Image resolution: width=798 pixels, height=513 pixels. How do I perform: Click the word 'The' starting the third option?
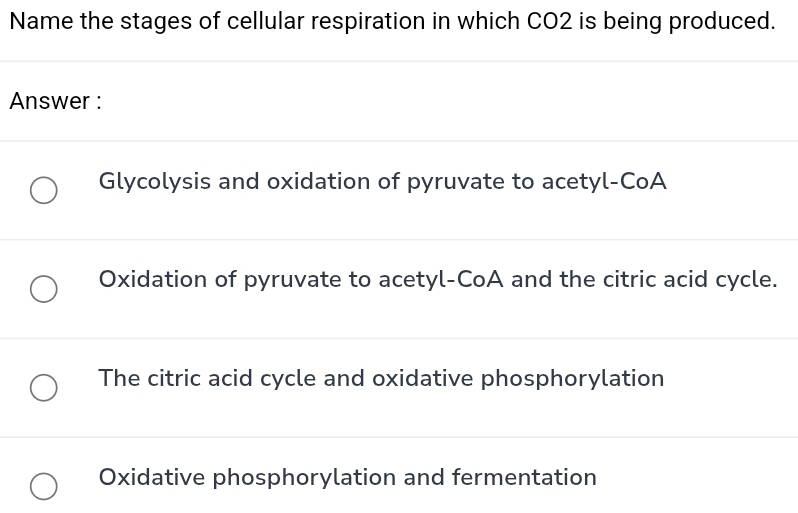click(x=119, y=379)
